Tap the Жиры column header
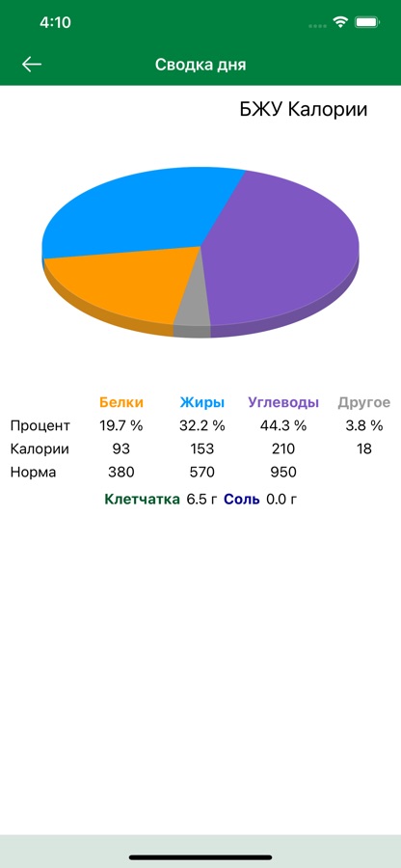Viewport: 401px width, 868px height. pyautogui.click(x=201, y=402)
